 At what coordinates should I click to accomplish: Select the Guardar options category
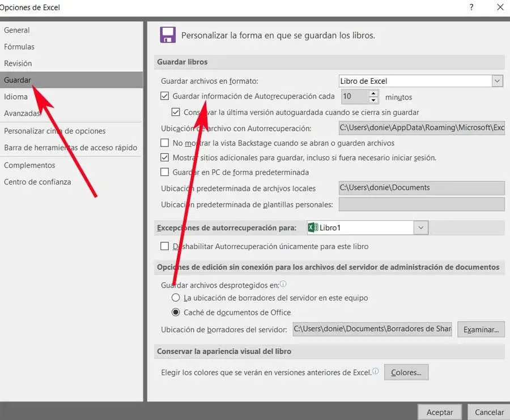coord(71,80)
